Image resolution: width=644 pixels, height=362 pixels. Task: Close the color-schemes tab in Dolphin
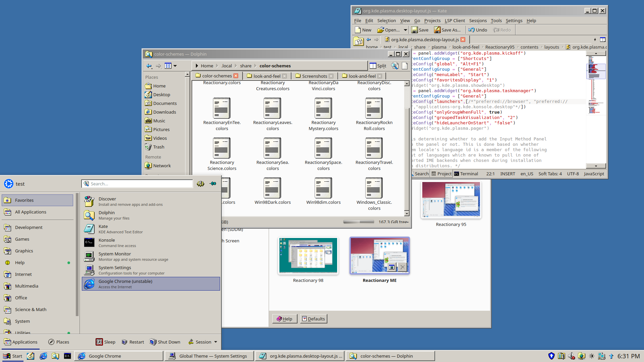pyautogui.click(x=236, y=76)
